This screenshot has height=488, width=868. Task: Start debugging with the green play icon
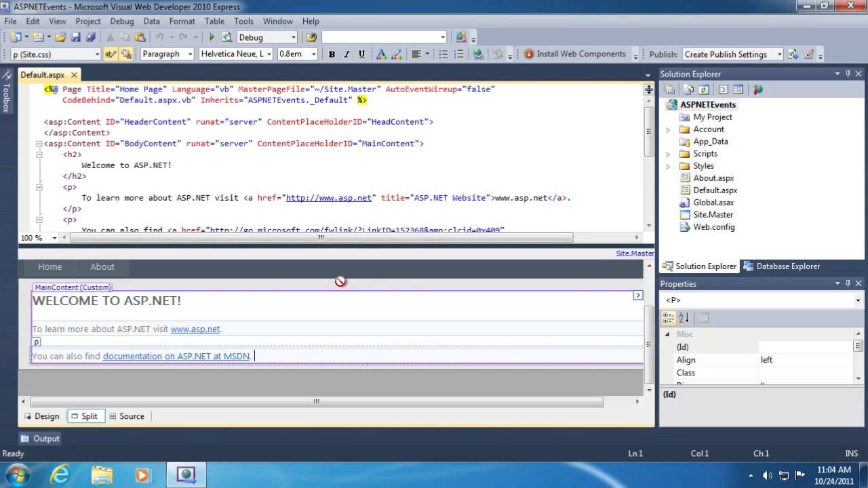[x=212, y=37]
